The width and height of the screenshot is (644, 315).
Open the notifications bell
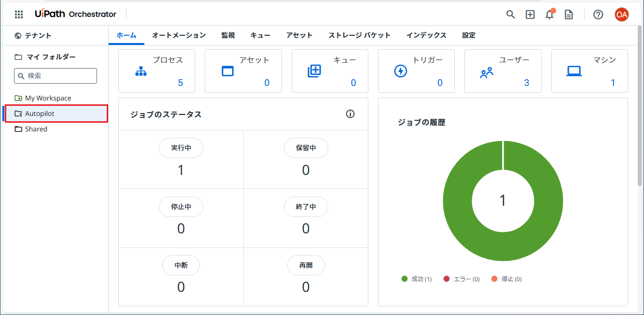549,14
